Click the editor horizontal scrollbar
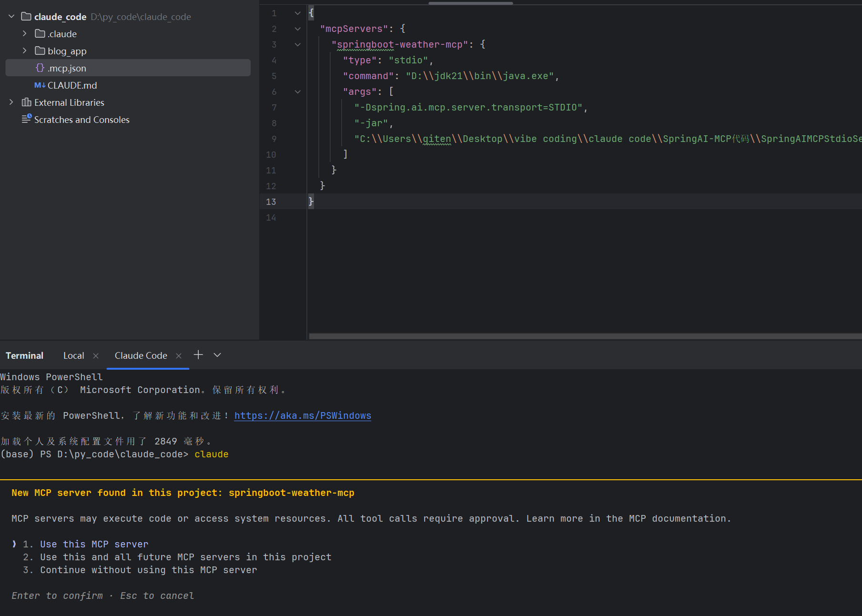 pos(585,336)
